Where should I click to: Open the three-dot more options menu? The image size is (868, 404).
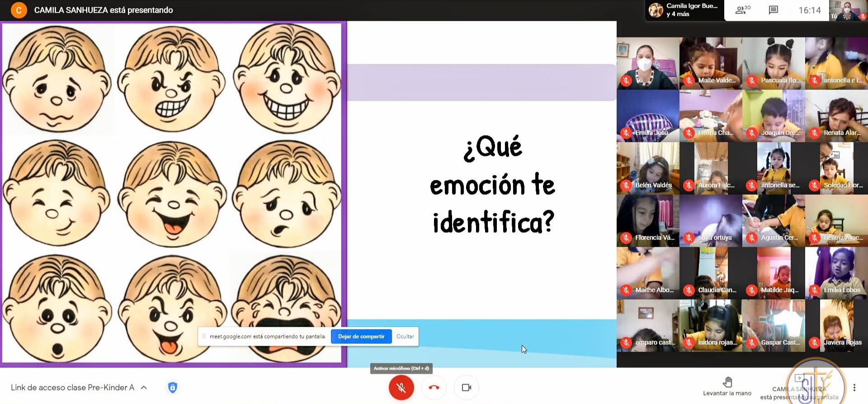tap(854, 387)
